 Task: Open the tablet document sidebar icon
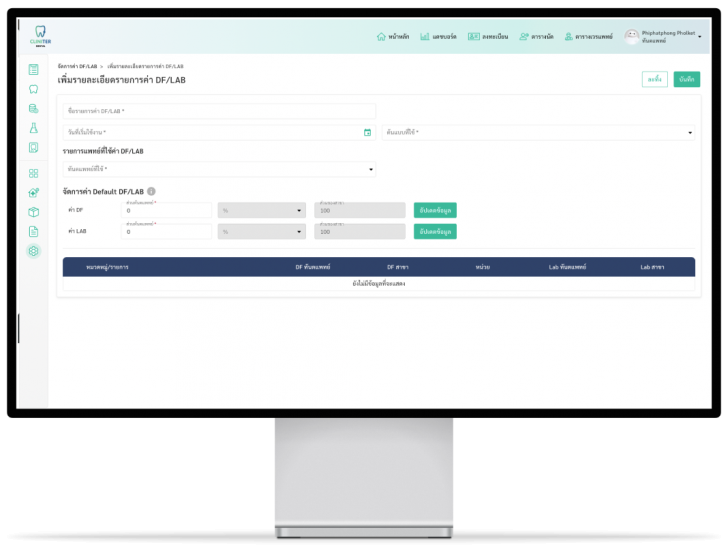click(33, 148)
